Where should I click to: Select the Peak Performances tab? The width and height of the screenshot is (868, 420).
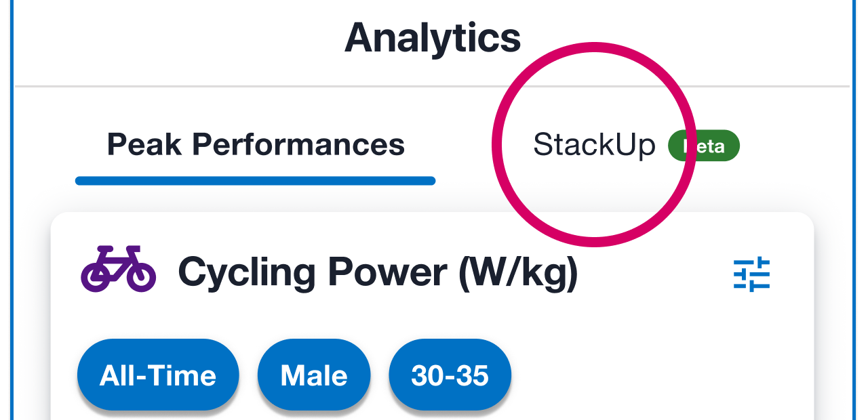click(x=255, y=144)
